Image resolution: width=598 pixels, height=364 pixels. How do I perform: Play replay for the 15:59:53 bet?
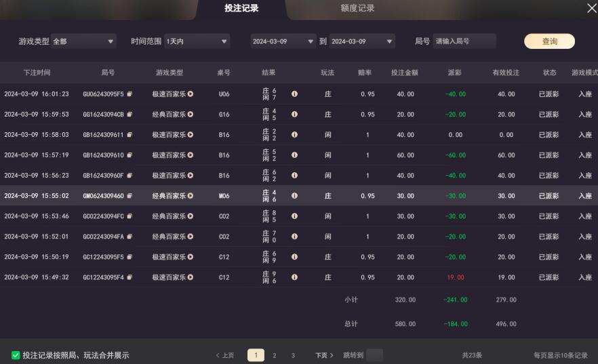tap(191, 115)
